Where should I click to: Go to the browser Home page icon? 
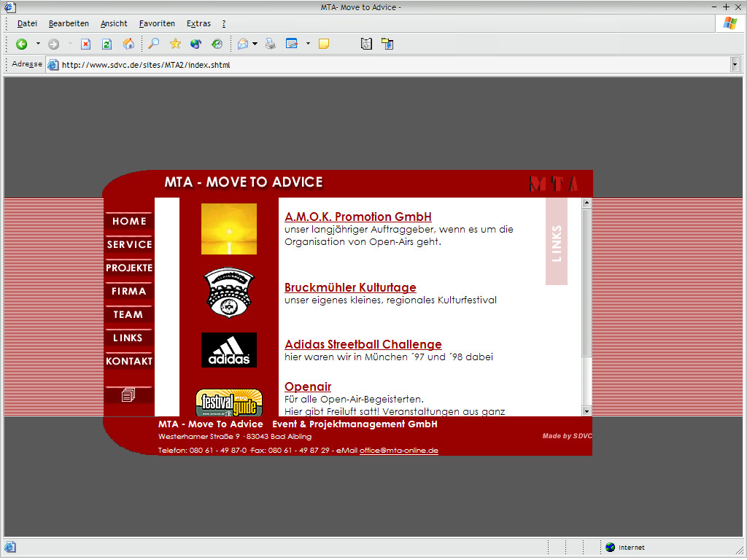point(128,44)
